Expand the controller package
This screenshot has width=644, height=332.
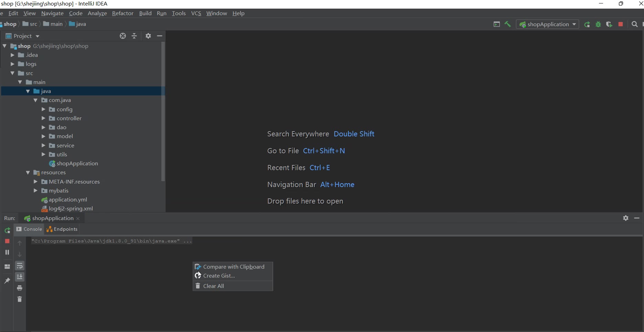(43, 118)
